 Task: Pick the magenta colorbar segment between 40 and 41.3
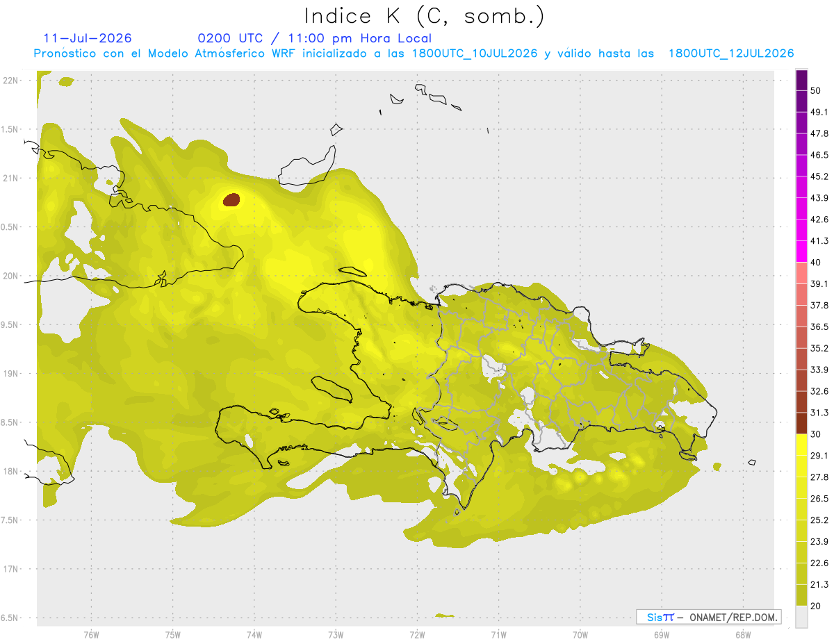(x=801, y=251)
